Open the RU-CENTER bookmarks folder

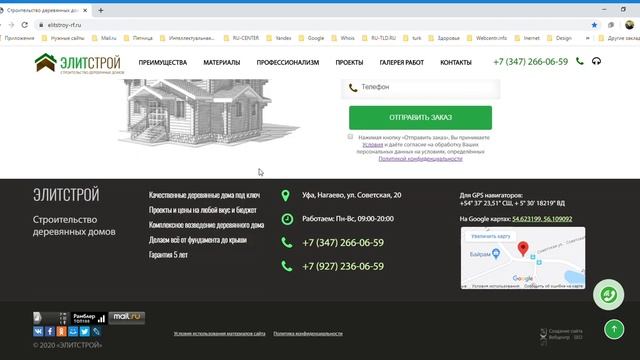click(242, 38)
